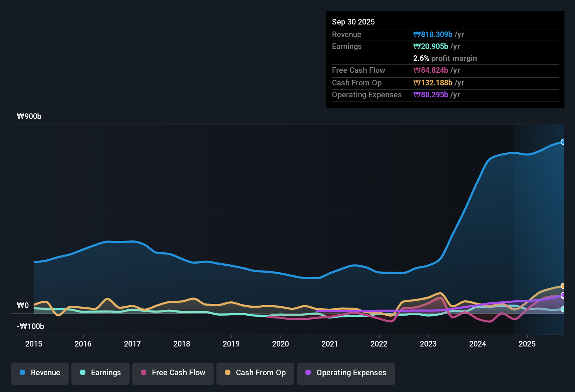Click the ₩900b axis gridline label
The image size is (575, 392).
[x=29, y=116]
